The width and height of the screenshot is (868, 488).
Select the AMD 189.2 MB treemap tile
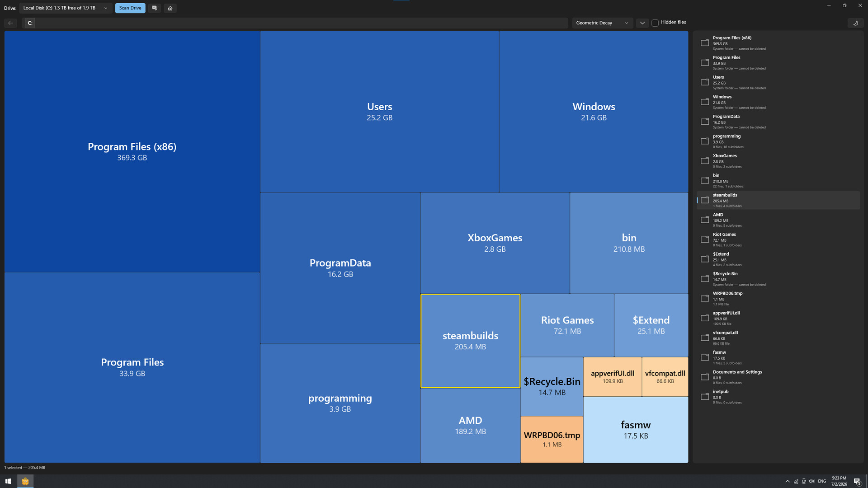[x=470, y=425]
